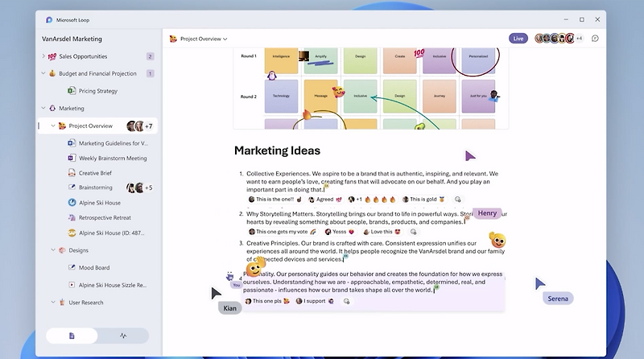Click the video icon beside Sizzle Re...
Viewport: 644px width, 359px height.
[x=72, y=285]
